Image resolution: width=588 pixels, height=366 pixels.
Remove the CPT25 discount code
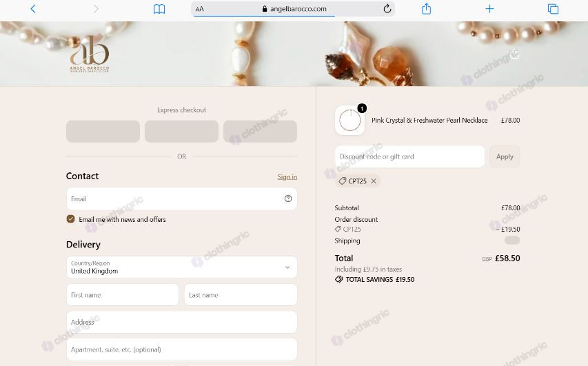tap(374, 181)
